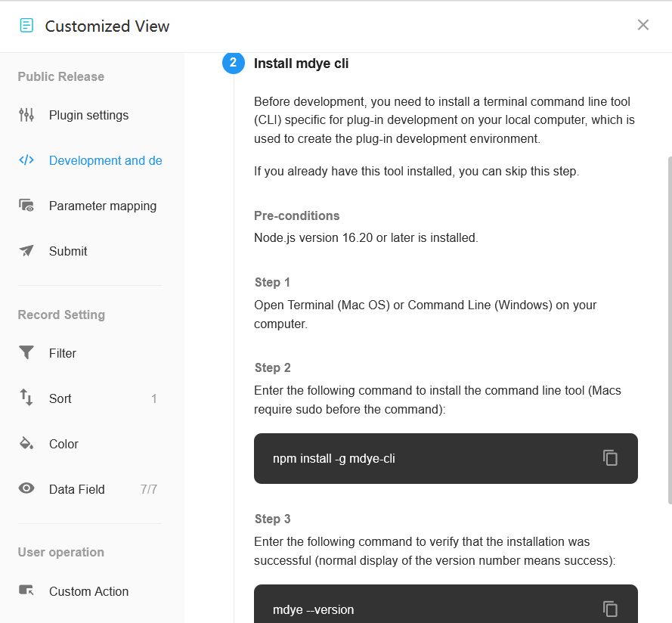Click the Parameter mapping icon
The width and height of the screenshot is (672, 623).
click(26, 206)
